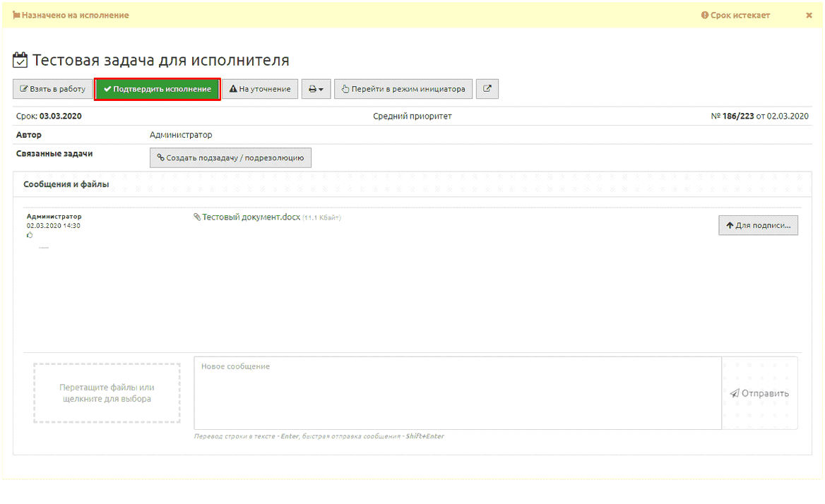Click the 'Срок истекает' warning label
This screenshot has width=825, height=504.
click(x=735, y=16)
